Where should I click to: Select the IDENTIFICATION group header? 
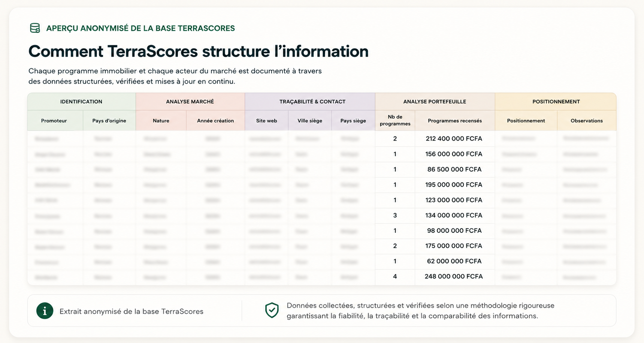pyautogui.click(x=81, y=102)
